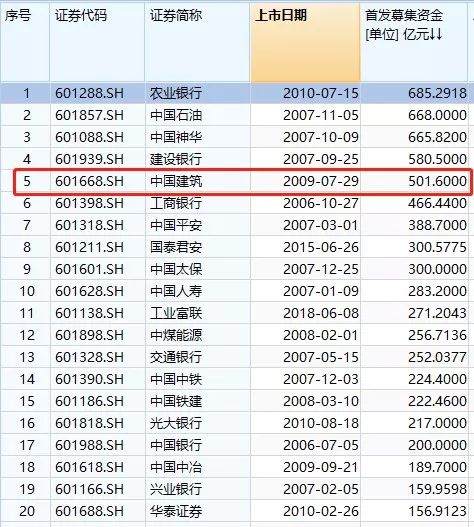Select the 中国中冶 name cell
474x527 pixels.
click(x=176, y=467)
